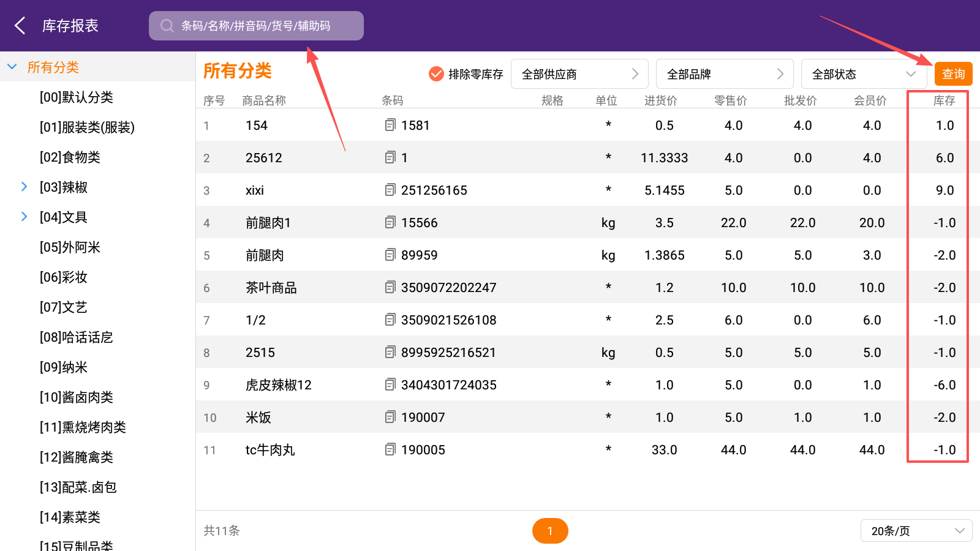
Task: Collapse the 所有分类 tree root
Action: pyautogui.click(x=12, y=67)
